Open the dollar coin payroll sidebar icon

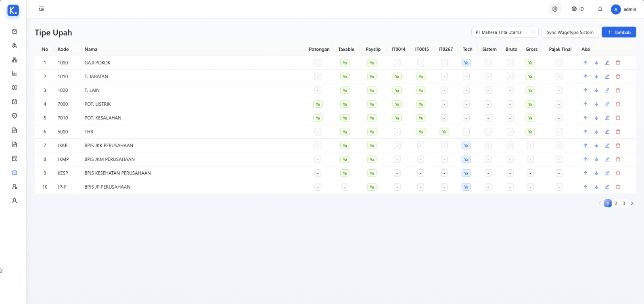click(x=15, y=87)
